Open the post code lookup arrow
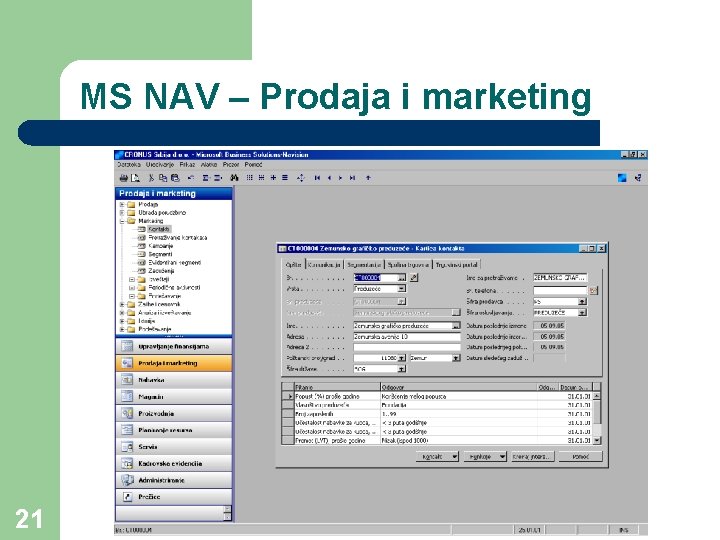This screenshot has width=720, height=540. pyautogui.click(x=402, y=358)
